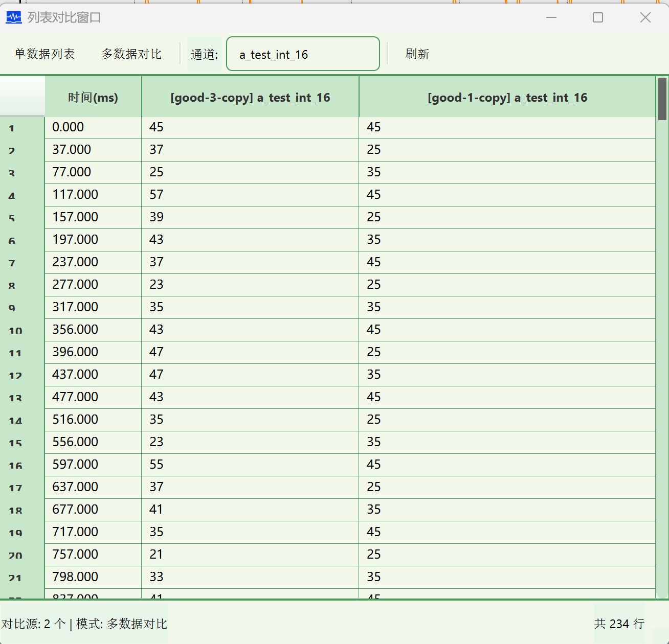Select the time cell 117.000
This screenshot has width=669, height=644.
(x=93, y=195)
